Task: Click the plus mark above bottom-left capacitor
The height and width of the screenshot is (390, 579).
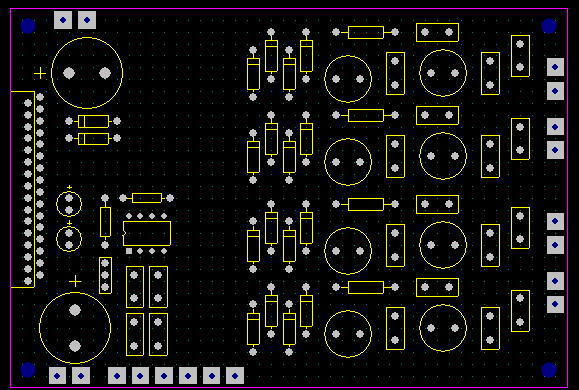Action: [x=75, y=282]
